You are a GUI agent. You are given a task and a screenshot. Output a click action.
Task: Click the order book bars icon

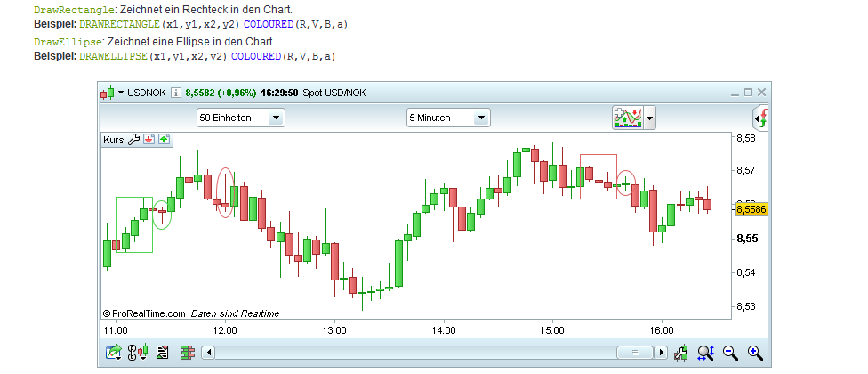coord(188,353)
